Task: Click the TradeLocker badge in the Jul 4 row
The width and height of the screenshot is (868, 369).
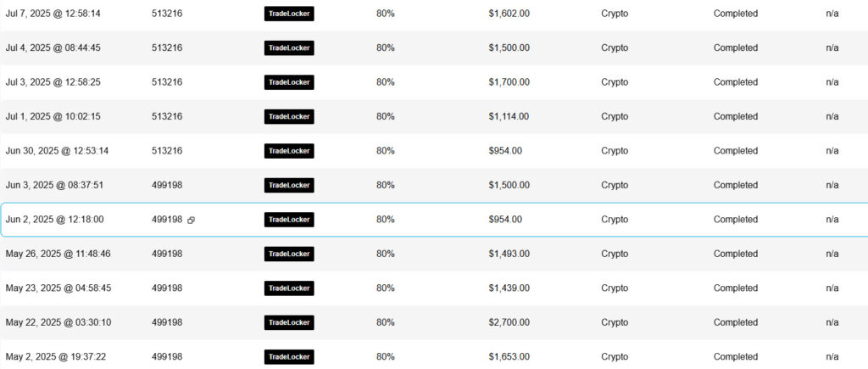Action: coord(289,48)
